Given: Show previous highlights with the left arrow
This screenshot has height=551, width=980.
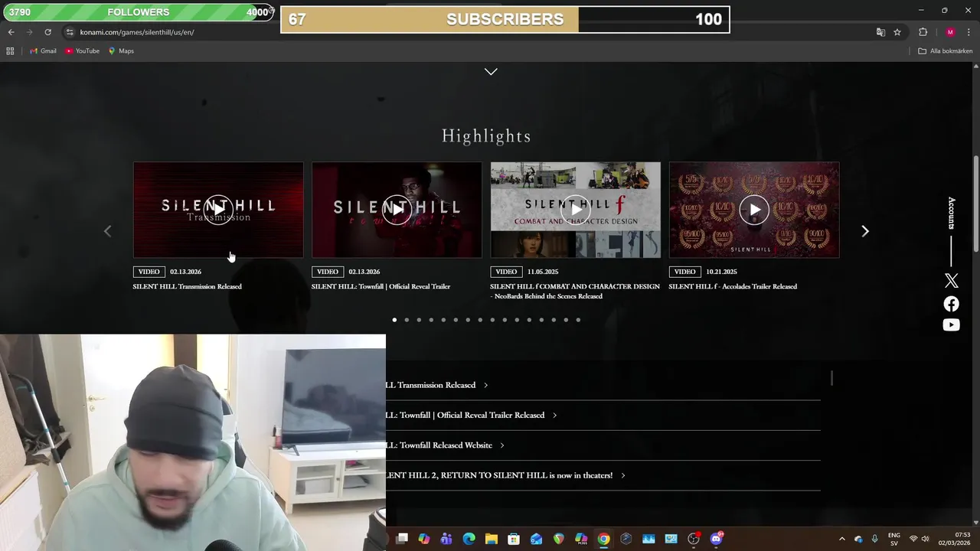Looking at the screenshot, I should pyautogui.click(x=107, y=231).
